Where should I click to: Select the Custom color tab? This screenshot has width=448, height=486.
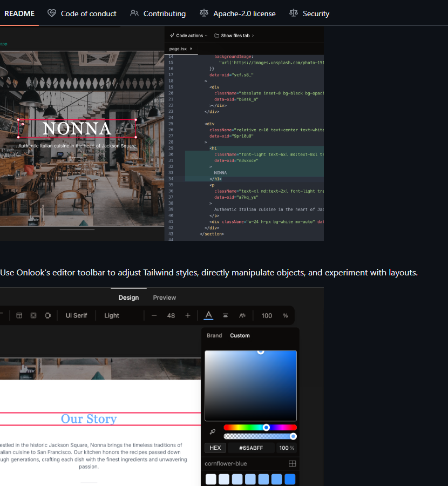(240, 335)
